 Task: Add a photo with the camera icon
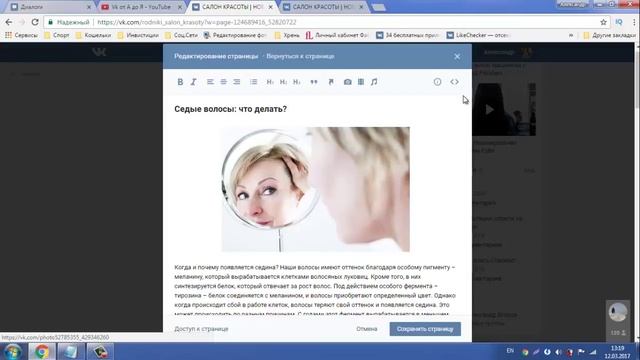pyautogui.click(x=347, y=82)
